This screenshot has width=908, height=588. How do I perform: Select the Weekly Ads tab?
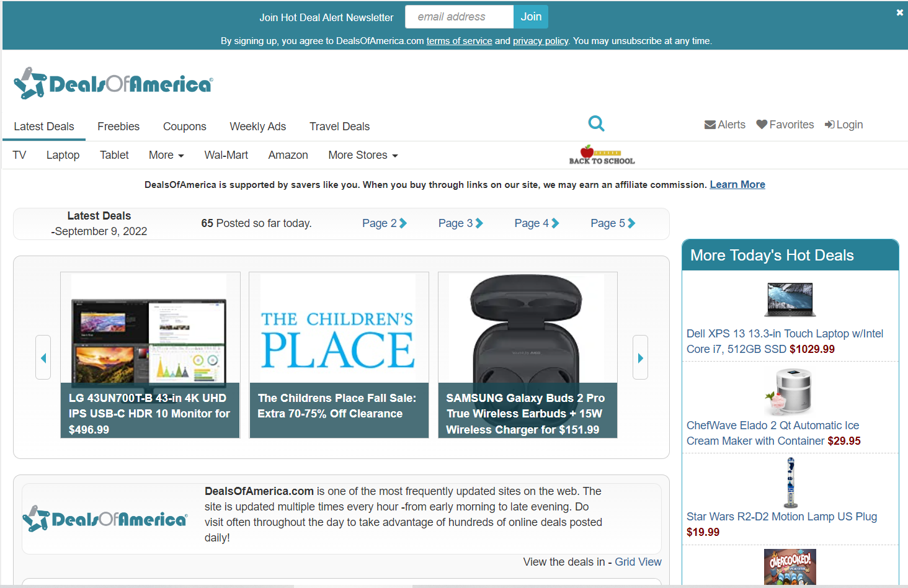pos(258,127)
